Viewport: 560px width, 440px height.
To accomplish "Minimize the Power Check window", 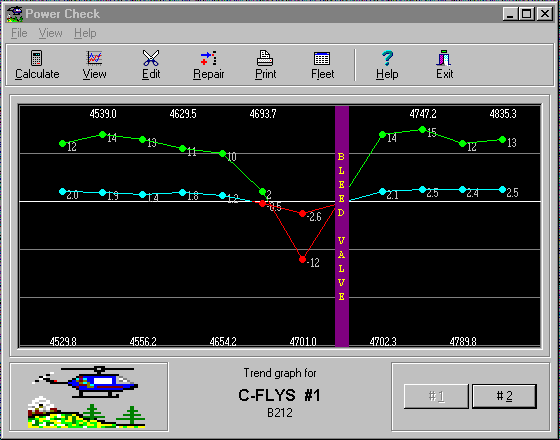I will click(510, 14).
